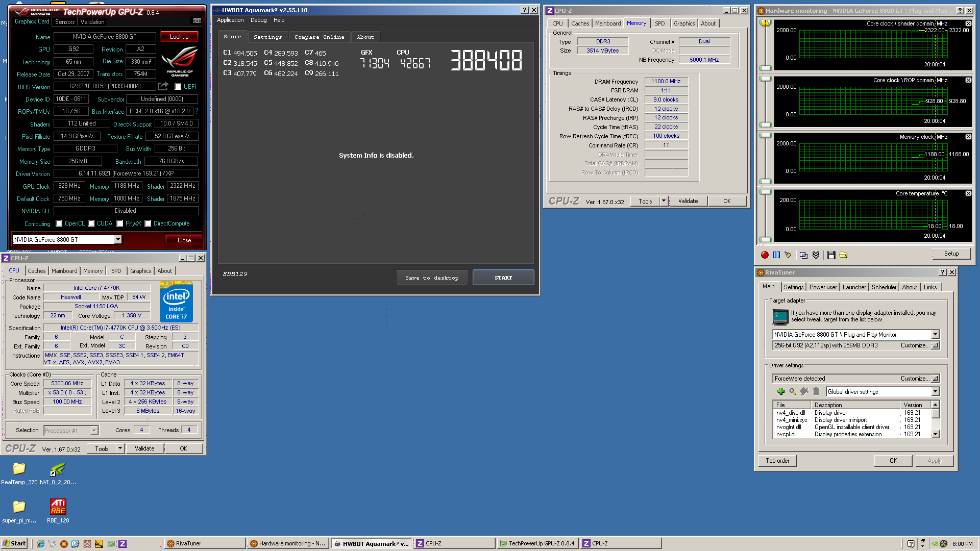Toggle the UEFI checkbox in GPU-Z

point(178,87)
